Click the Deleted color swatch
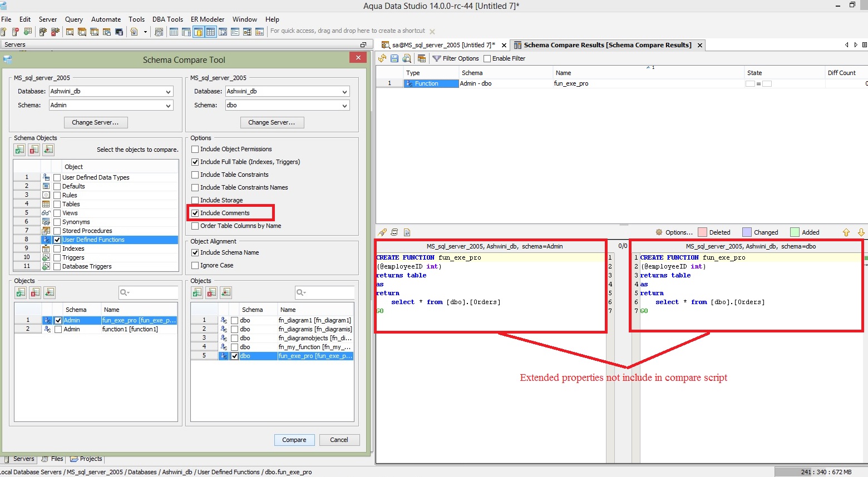The height and width of the screenshot is (477, 868). coord(702,232)
